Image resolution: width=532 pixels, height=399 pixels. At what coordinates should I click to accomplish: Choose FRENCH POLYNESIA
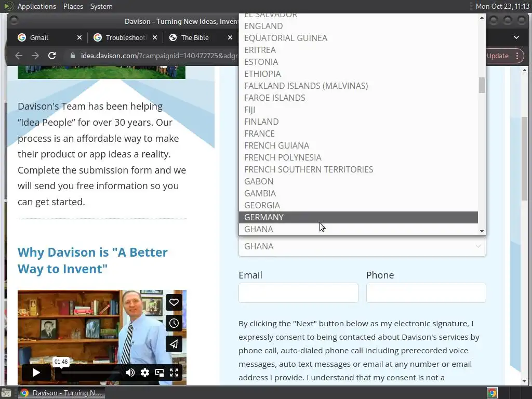pyautogui.click(x=358, y=157)
